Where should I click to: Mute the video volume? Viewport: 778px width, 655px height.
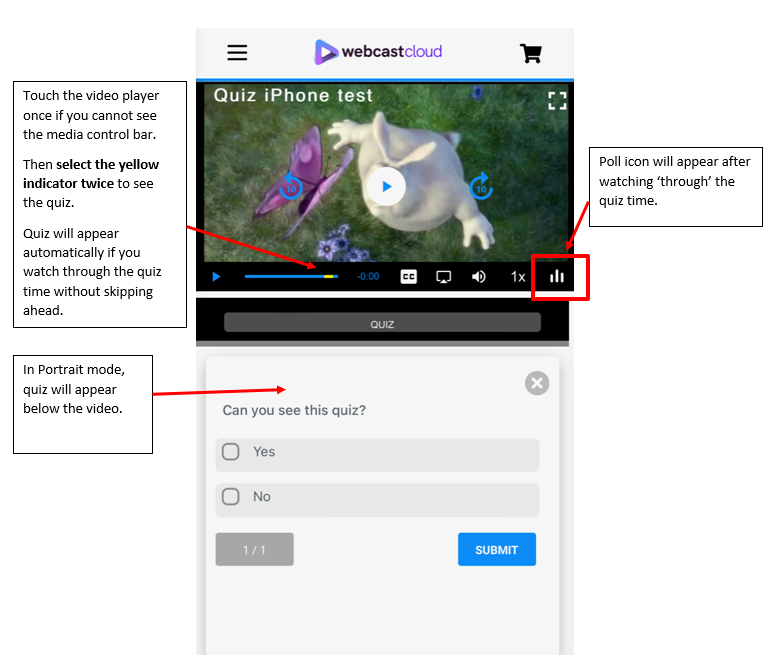[x=478, y=276]
